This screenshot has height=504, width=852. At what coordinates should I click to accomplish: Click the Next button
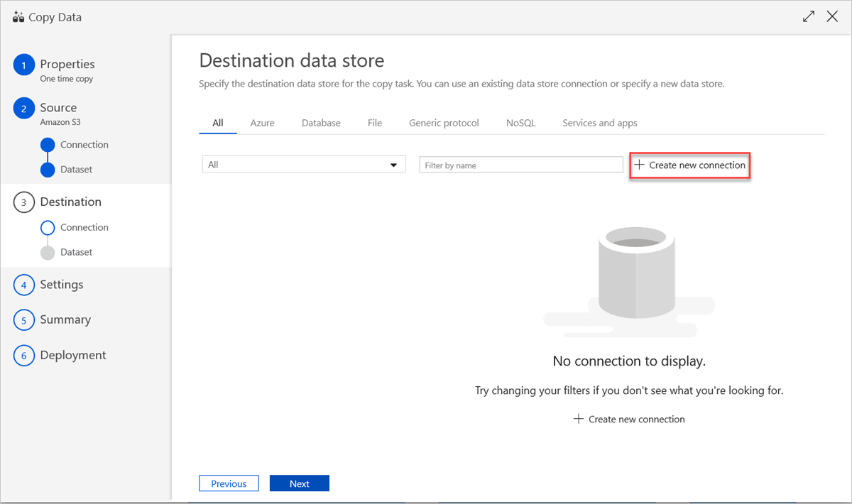coord(299,483)
